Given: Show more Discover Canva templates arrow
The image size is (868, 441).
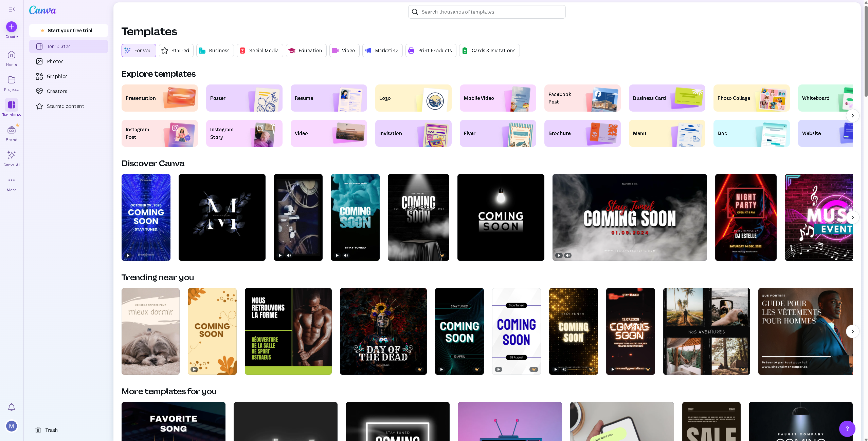Looking at the screenshot, I should (x=852, y=217).
